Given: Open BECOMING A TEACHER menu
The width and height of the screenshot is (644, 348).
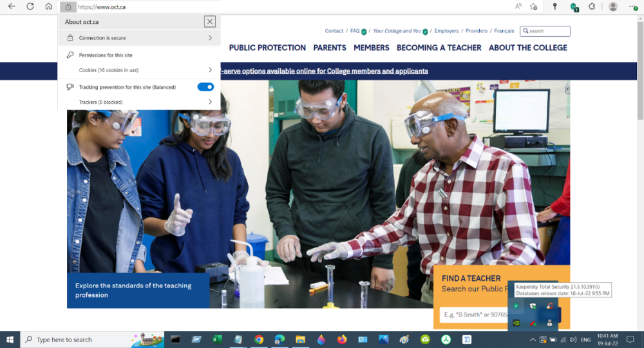Looking at the screenshot, I should [439, 48].
